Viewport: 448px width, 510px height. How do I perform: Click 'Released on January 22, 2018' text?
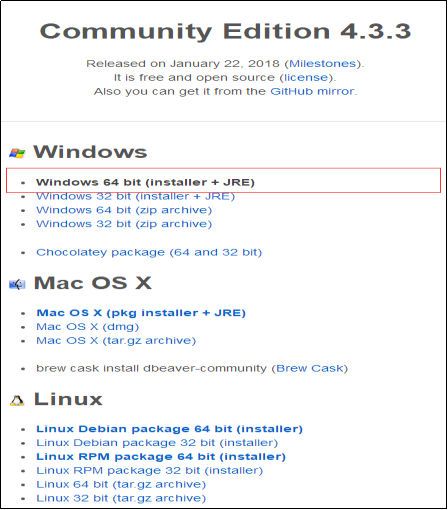click(183, 63)
